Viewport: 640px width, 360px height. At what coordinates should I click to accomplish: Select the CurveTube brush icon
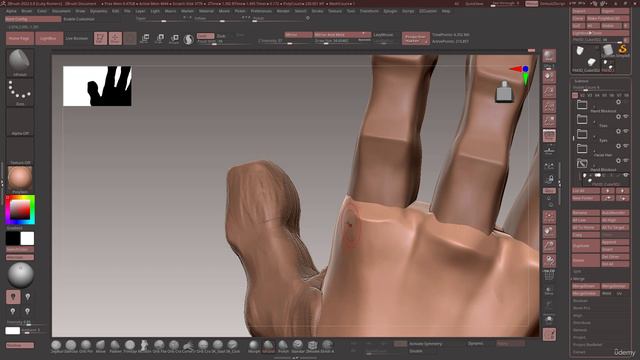188,346
